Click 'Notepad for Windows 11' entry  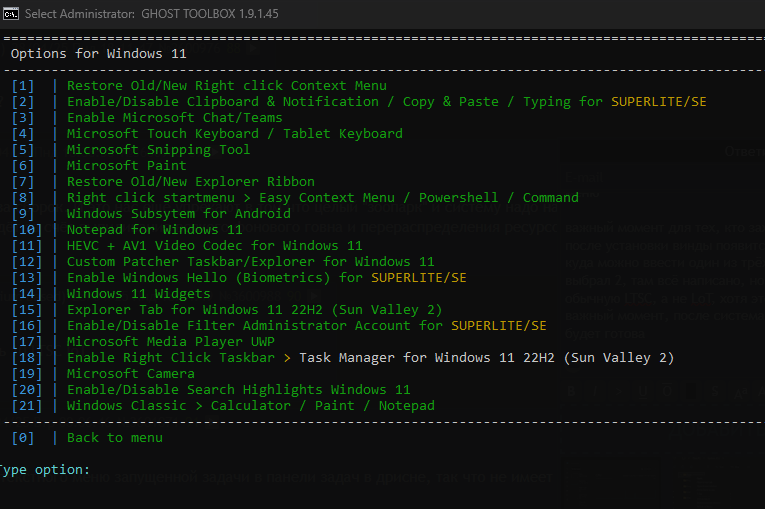155,230
